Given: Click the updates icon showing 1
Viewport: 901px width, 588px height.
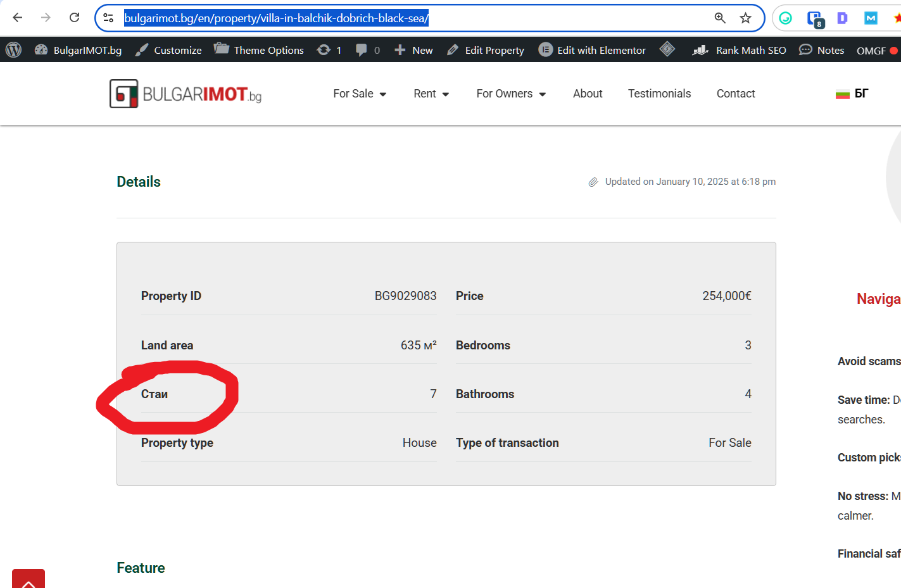Looking at the screenshot, I should [329, 50].
